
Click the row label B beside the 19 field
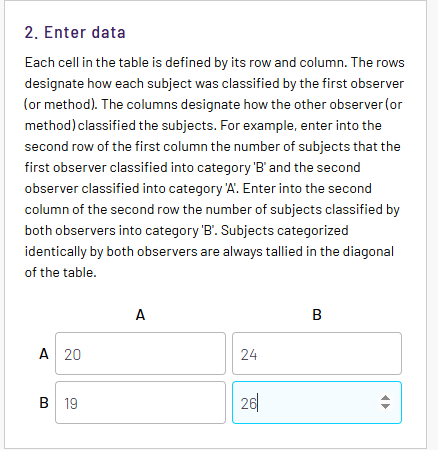pyautogui.click(x=44, y=403)
